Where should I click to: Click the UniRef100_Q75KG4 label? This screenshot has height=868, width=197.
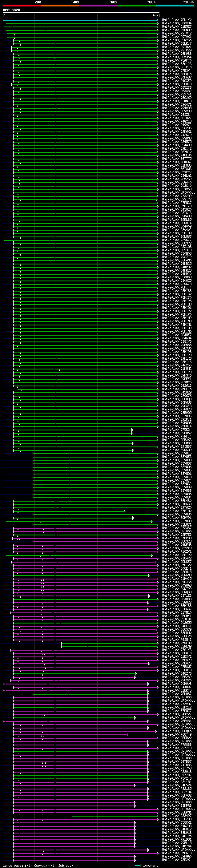177,430
